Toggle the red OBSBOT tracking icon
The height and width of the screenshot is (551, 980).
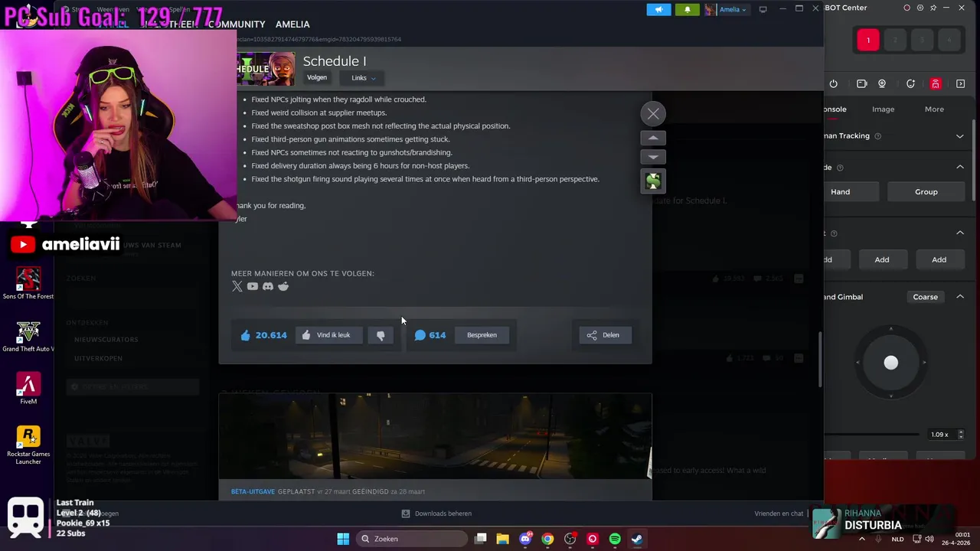[936, 84]
